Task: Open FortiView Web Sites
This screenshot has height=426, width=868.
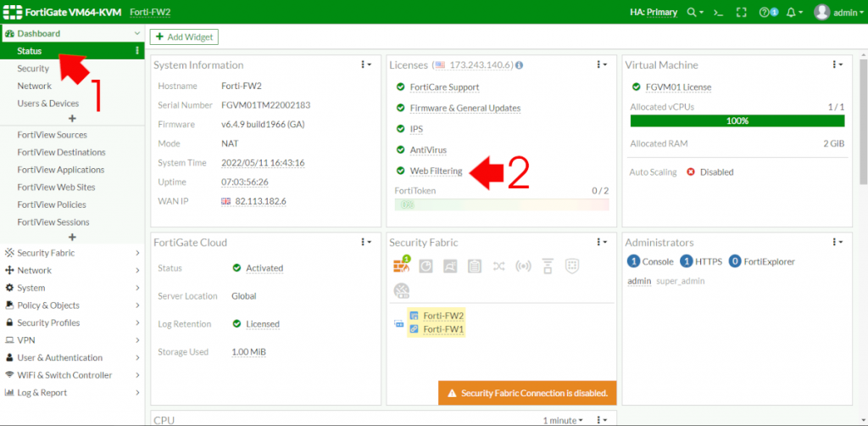Action: [x=57, y=188]
